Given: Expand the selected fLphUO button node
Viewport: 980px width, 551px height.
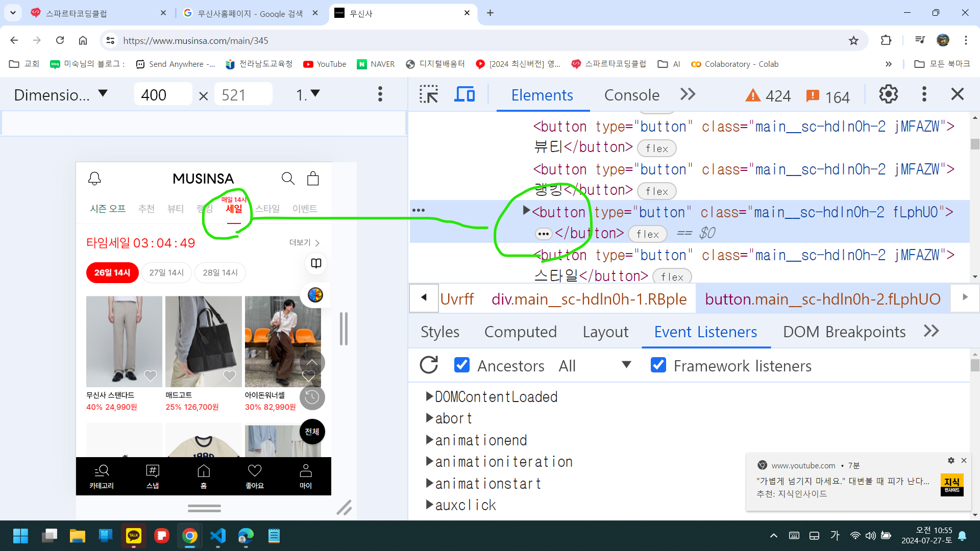Looking at the screenshot, I should coord(526,210).
